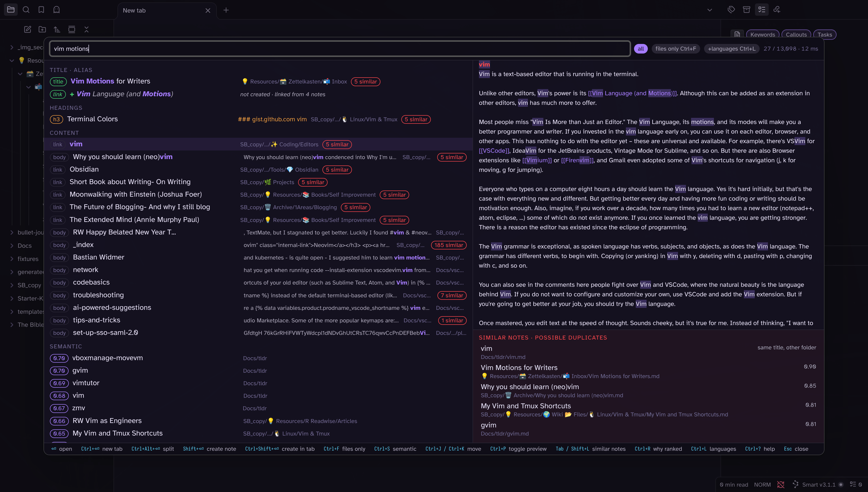Click the sync-off icon in status bar
The image size is (868, 492).
click(x=781, y=485)
